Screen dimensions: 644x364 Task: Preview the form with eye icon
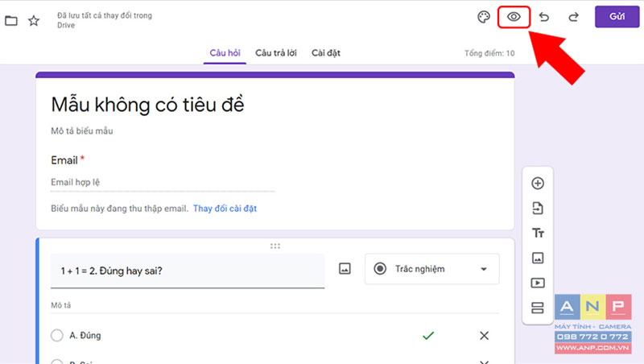514,17
